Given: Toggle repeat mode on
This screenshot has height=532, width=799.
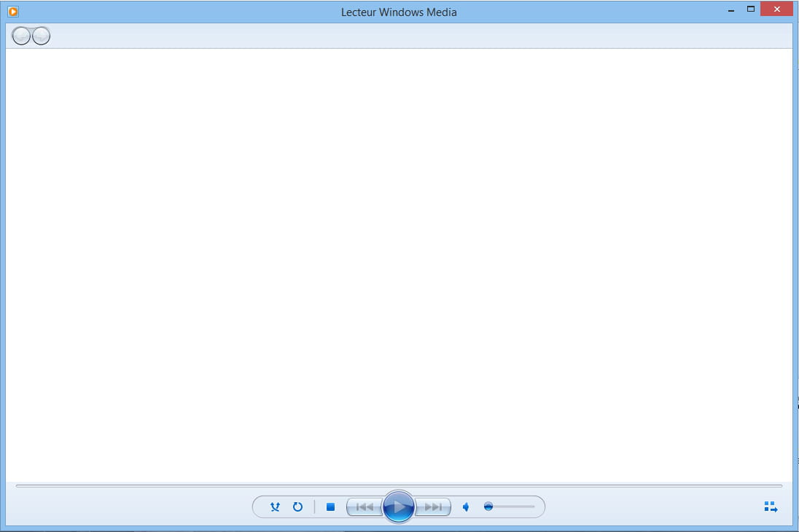Looking at the screenshot, I should [297, 507].
